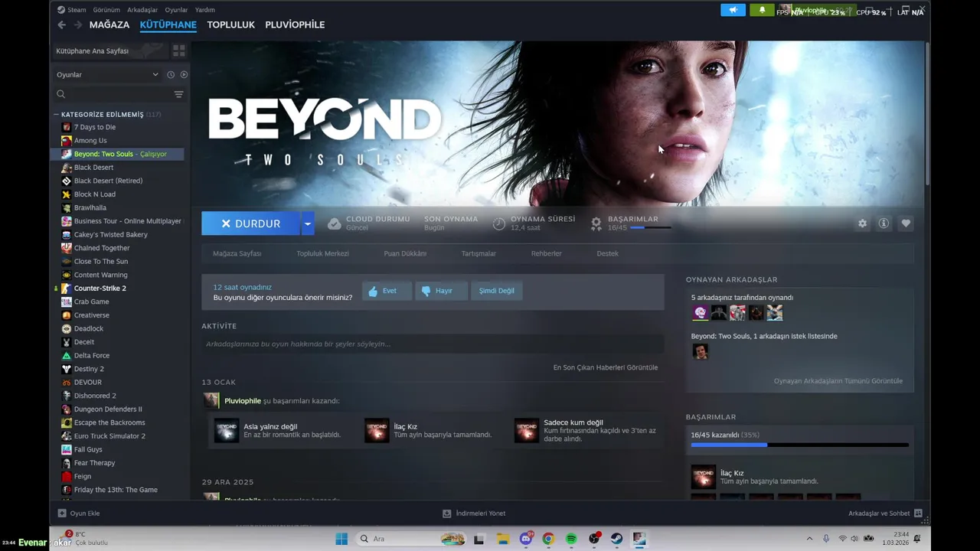This screenshot has height=551, width=980.
Task: Select the KÜTÜPHANE tab
Action: [x=168, y=24]
